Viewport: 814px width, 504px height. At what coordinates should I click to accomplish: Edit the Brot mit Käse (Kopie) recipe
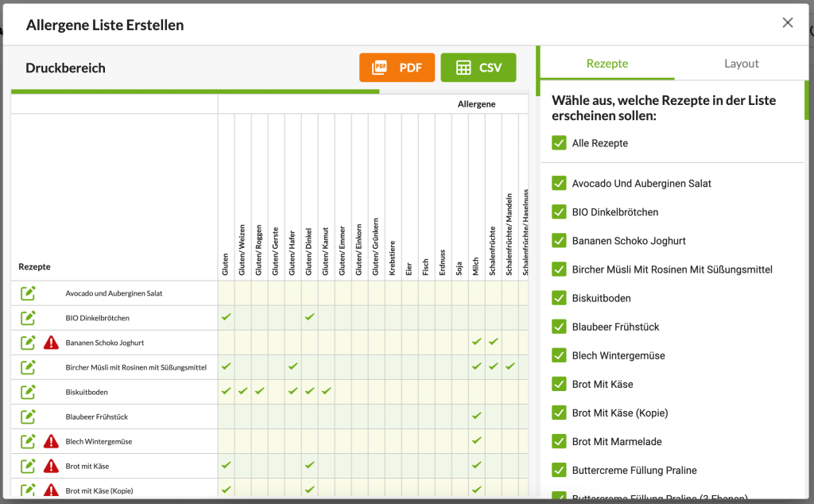coord(29,490)
